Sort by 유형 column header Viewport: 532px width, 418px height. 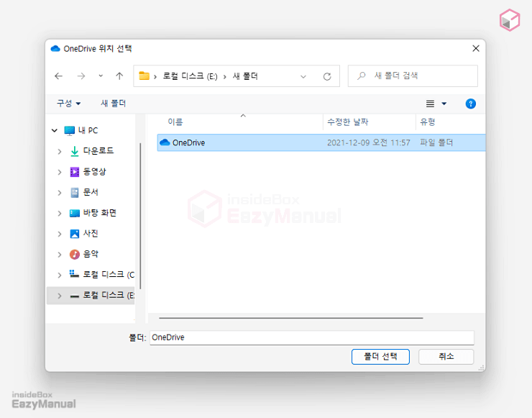click(428, 122)
